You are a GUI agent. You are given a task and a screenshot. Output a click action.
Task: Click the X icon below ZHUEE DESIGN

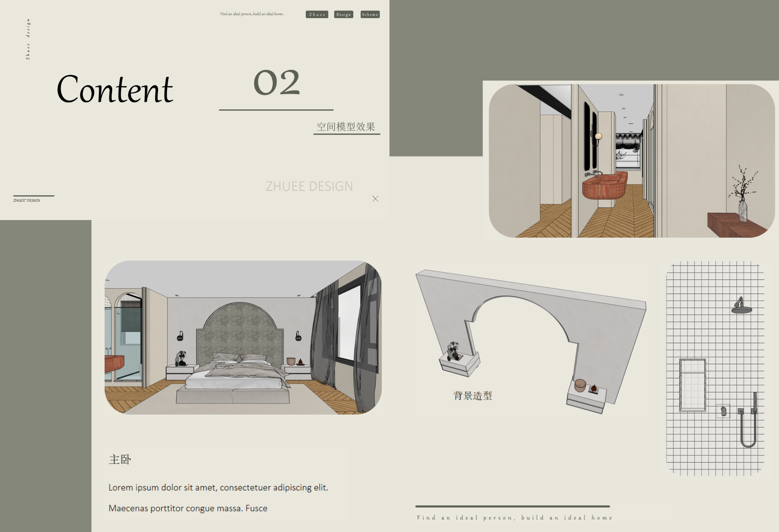pos(375,199)
